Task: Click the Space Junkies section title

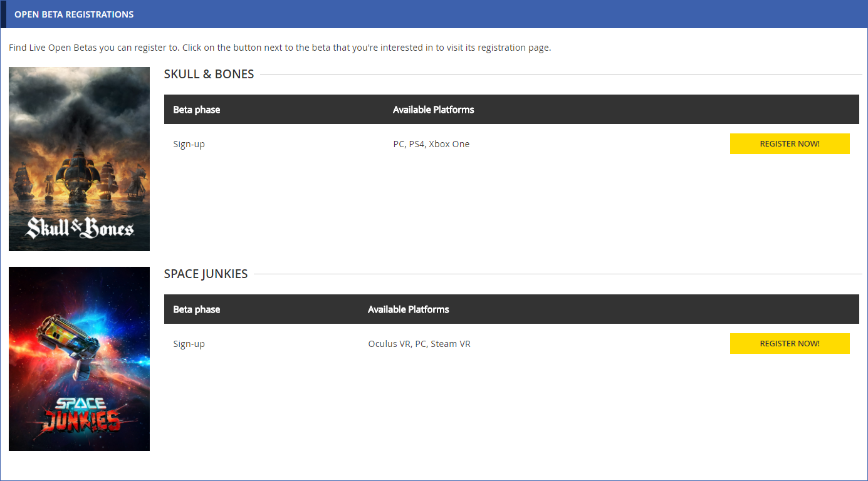Action: tap(206, 274)
